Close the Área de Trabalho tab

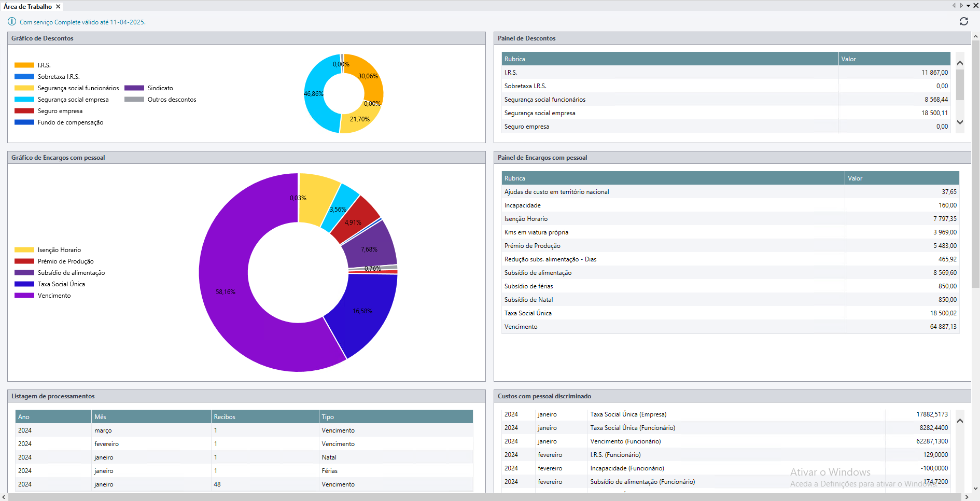(x=58, y=7)
